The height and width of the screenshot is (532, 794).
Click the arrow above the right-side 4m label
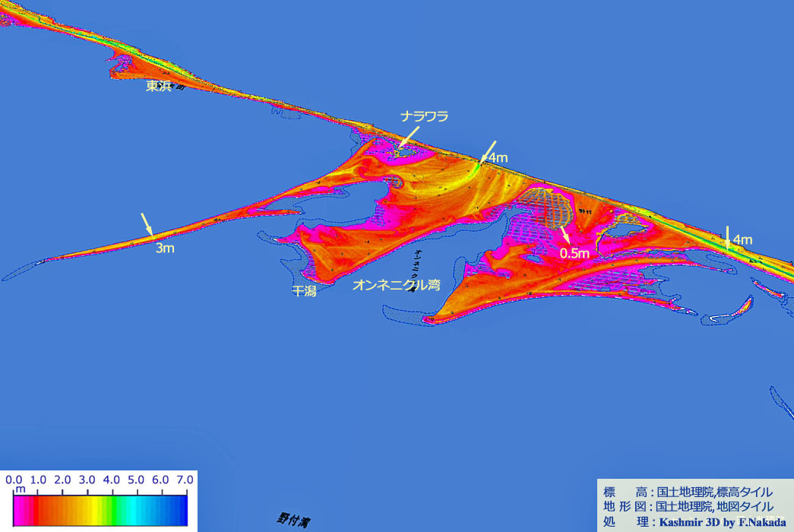(728, 236)
